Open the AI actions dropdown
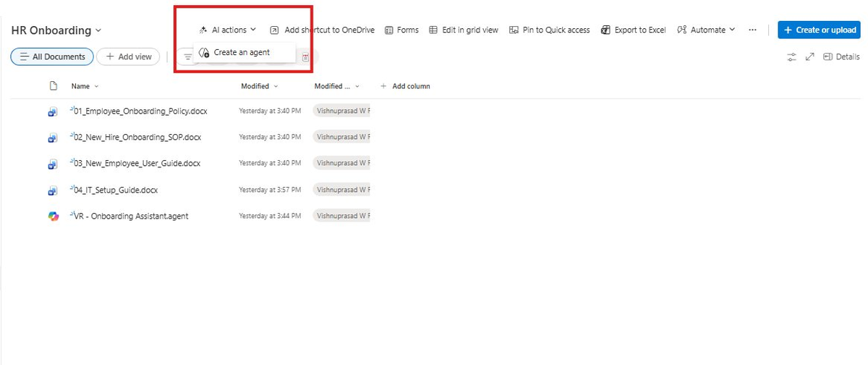This screenshot has height=365, width=868. coord(228,30)
